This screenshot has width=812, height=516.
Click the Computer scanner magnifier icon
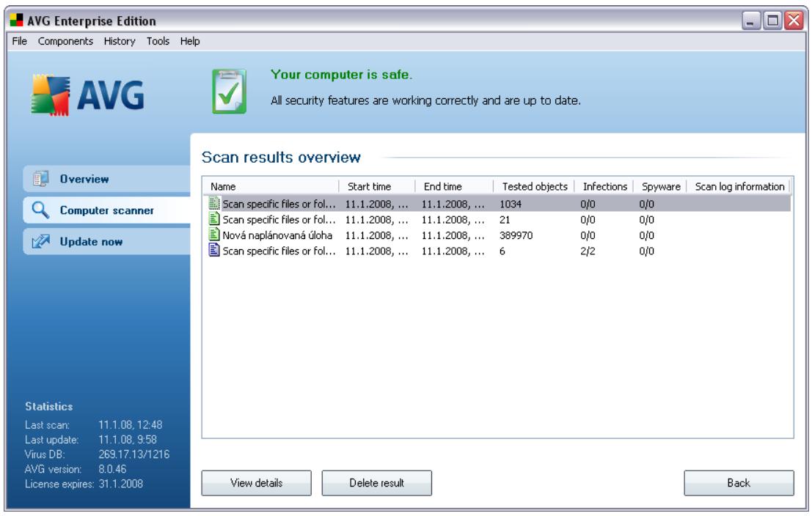[40, 210]
